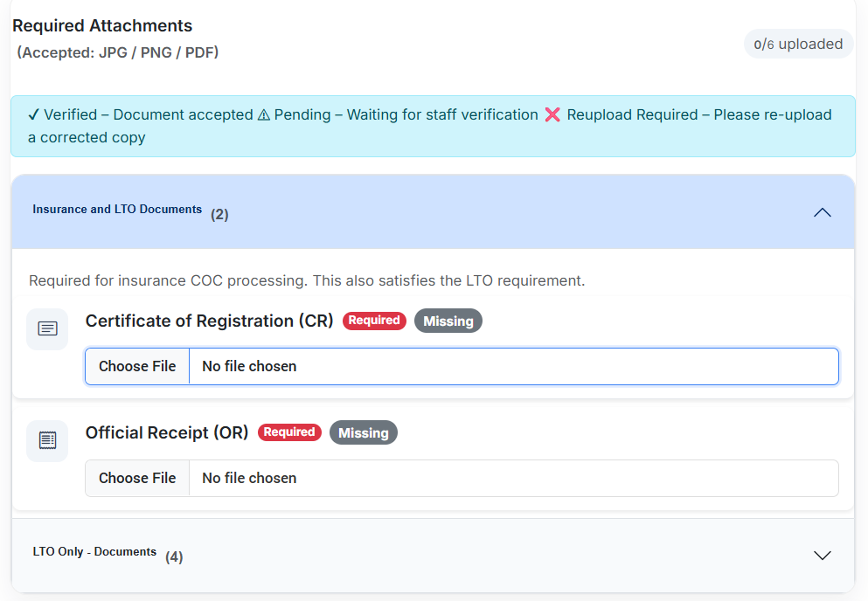
Task: Click the Certificate of Registration (CR) label
Action: 209,321
